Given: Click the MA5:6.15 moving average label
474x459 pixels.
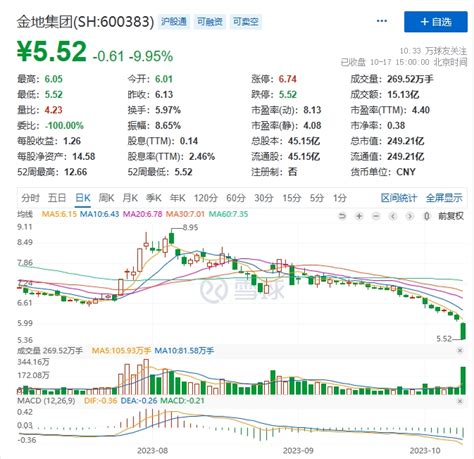Looking at the screenshot, I should (59, 214).
